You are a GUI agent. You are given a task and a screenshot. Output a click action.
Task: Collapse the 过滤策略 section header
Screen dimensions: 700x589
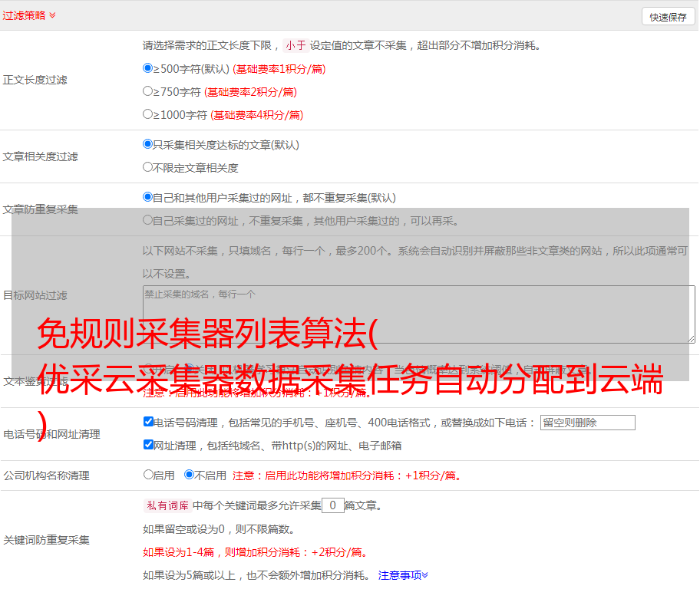29,15
